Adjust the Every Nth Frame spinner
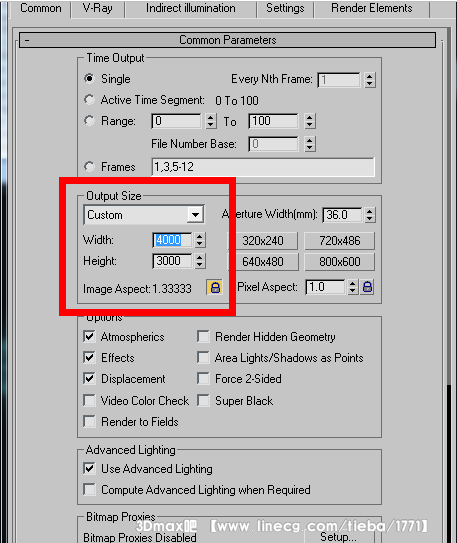Screen dimensions: 457x543 pyautogui.click(x=369, y=80)
